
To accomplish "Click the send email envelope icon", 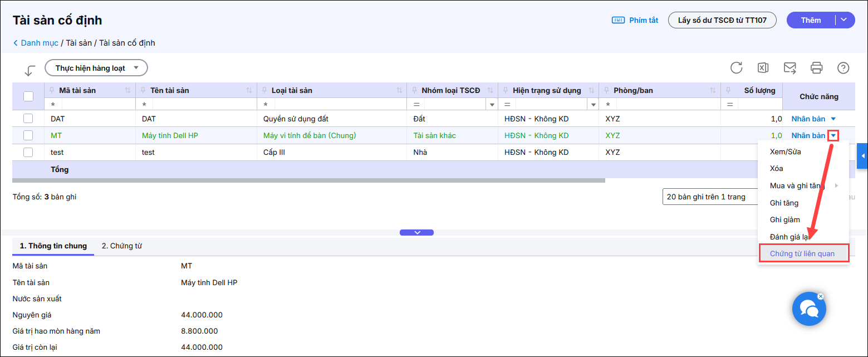I will click(789, 68).
